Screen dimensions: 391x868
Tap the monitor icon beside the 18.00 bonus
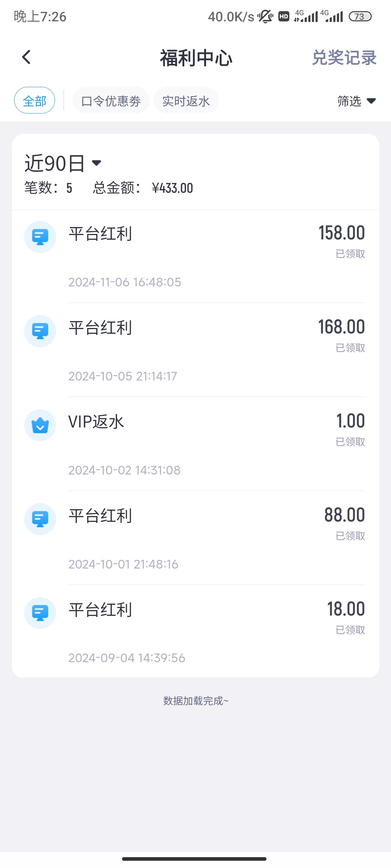(40, 613)
